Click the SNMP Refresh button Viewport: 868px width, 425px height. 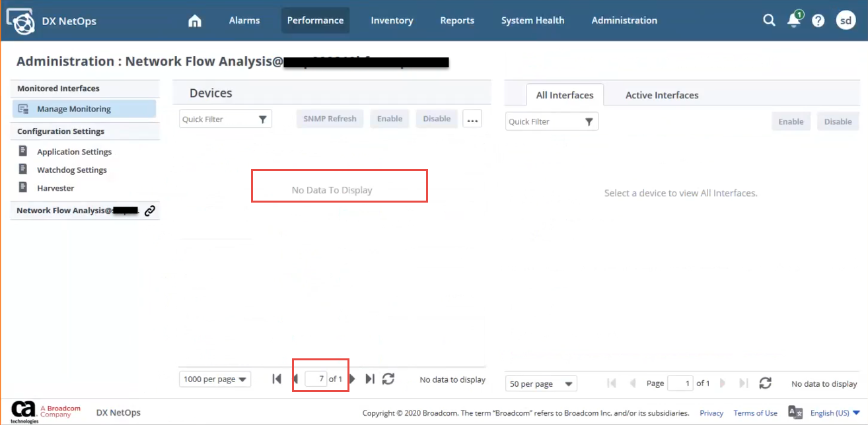pyautogui.click(x=330, y=119)
